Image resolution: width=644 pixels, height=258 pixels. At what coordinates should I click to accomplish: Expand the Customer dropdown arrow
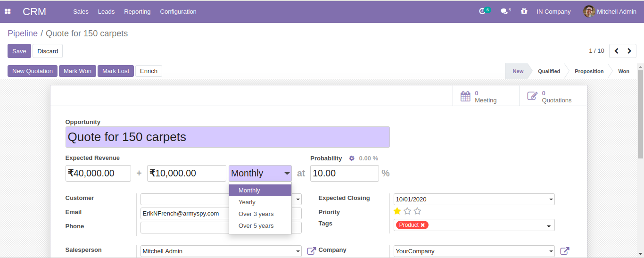298,200
